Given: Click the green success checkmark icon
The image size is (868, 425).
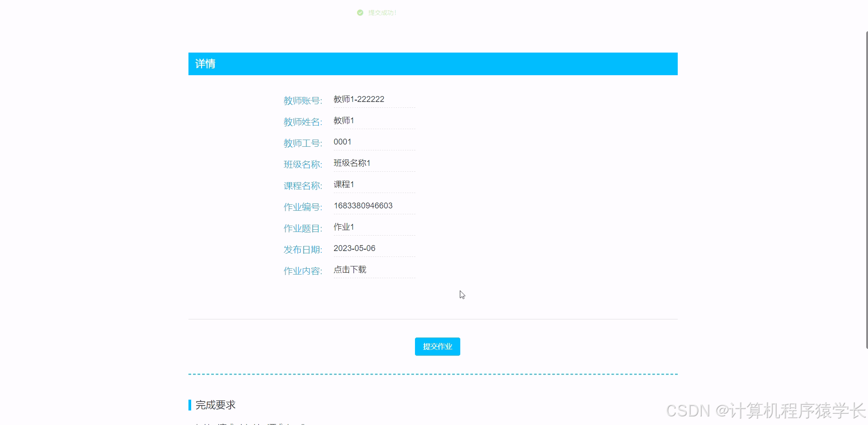Looking at the screenshot, I should point(360,13).
